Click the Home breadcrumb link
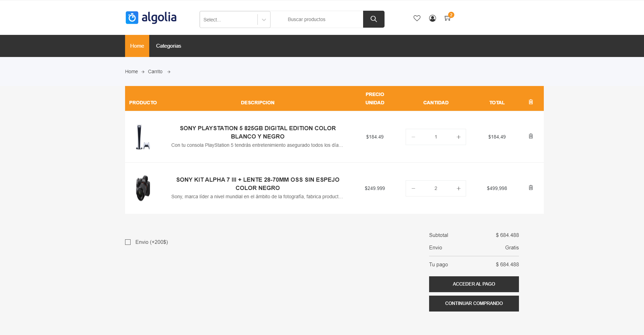The width and height of the screenshot is (644, 335). [x=131, y=71]
